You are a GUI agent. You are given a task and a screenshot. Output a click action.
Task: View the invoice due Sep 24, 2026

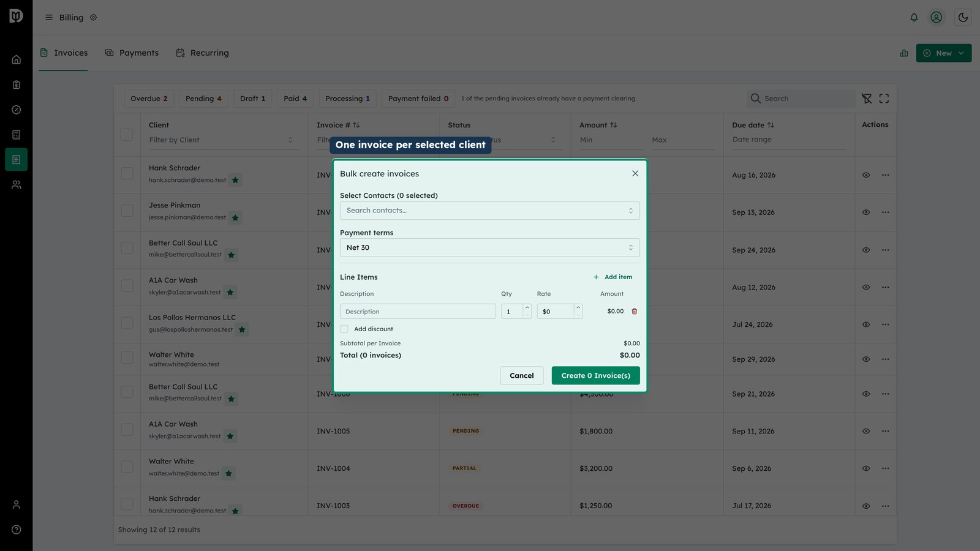[x=866, y=250]
